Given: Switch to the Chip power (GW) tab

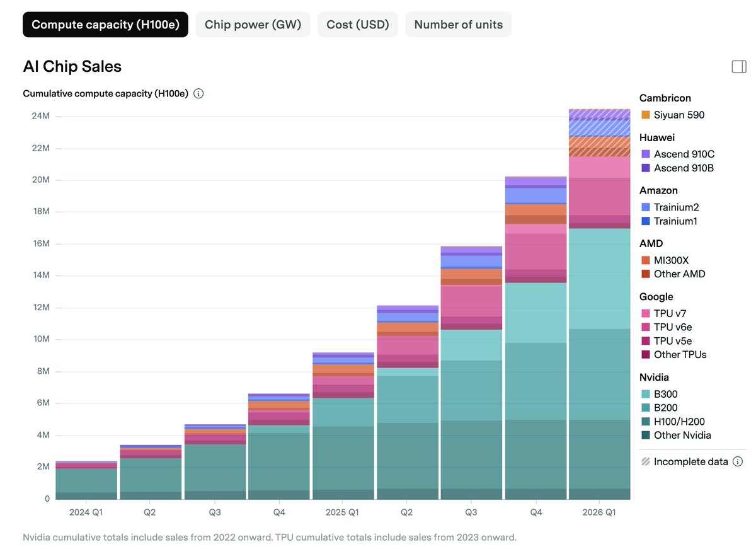Looking at the screenshot, I should (253, 25).
